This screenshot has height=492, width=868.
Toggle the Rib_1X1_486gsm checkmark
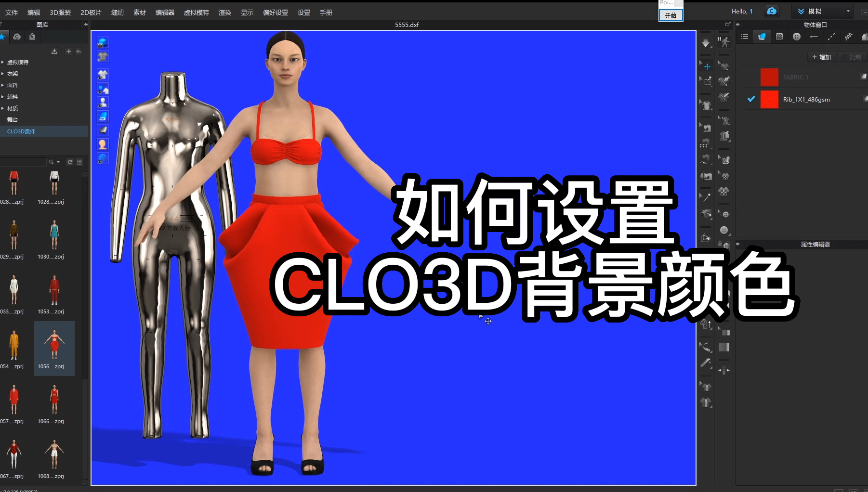[751, 99]
